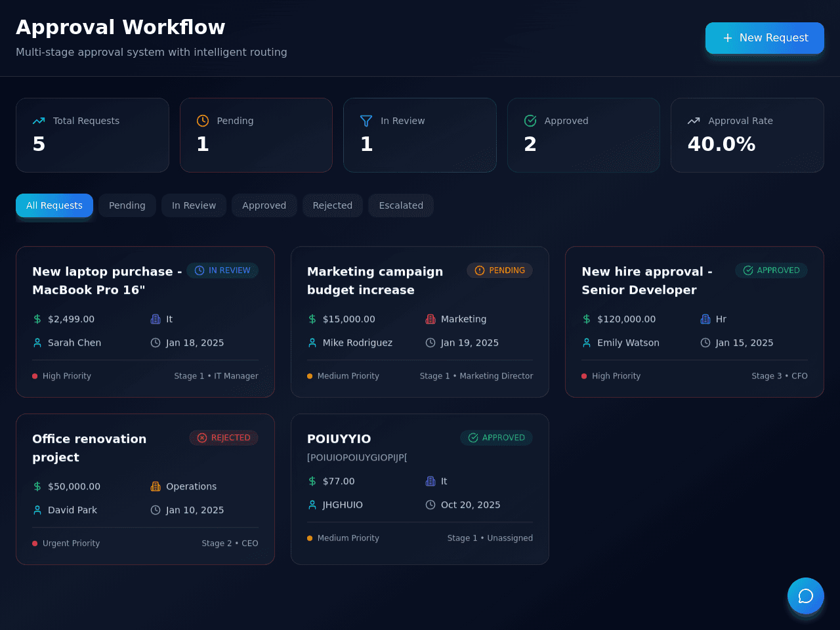Open the New laptop purchase request title
Image resolution: width=840 pixels, height=630 pixels.
107,281
